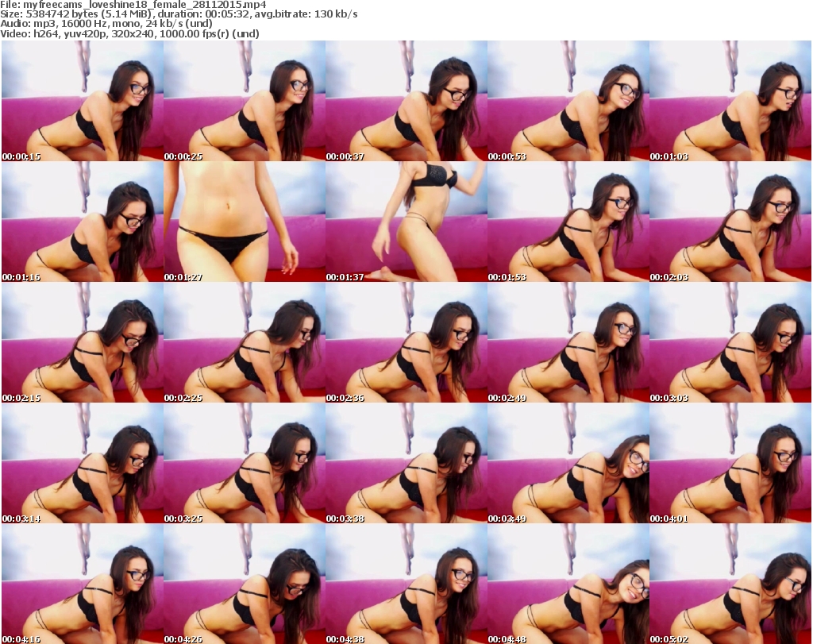Select the thumbnail stamped 00:00:53
The height and width of the screenshot is (644, 813).
click(x=568, y=101)
